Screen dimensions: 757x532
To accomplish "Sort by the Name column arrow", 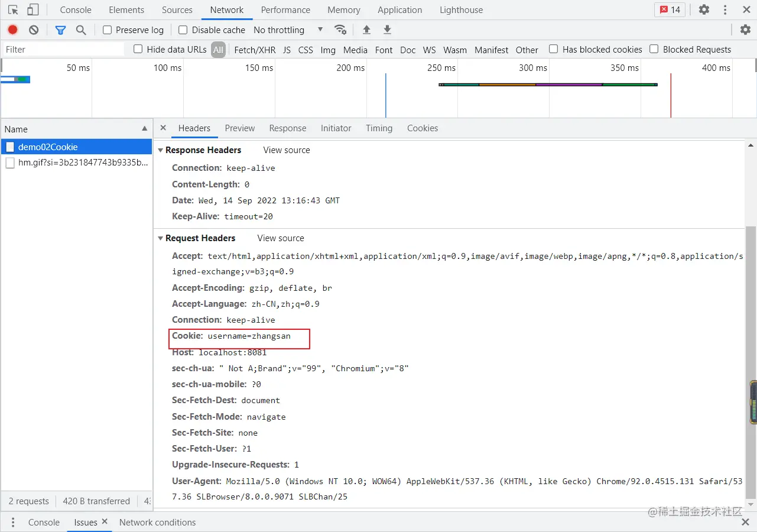I will point(145,128).
